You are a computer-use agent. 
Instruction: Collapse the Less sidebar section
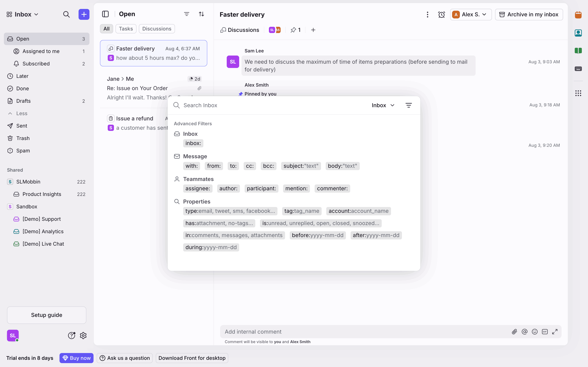[21, 113]
